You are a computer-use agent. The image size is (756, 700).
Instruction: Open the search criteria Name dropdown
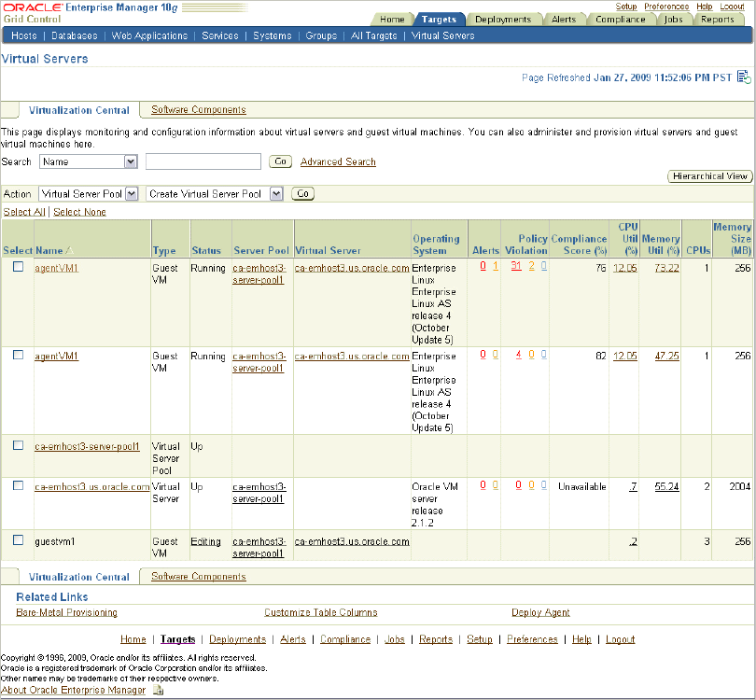89,161
